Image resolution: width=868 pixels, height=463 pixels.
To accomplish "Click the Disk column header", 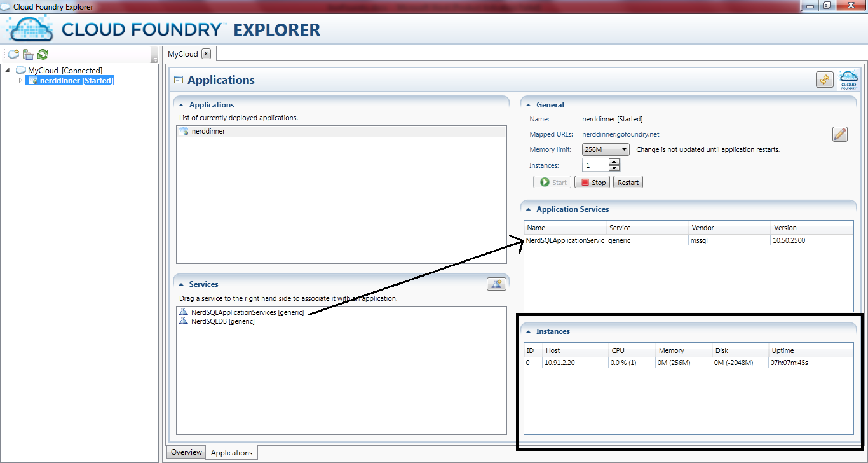I will tap(741, 350).
